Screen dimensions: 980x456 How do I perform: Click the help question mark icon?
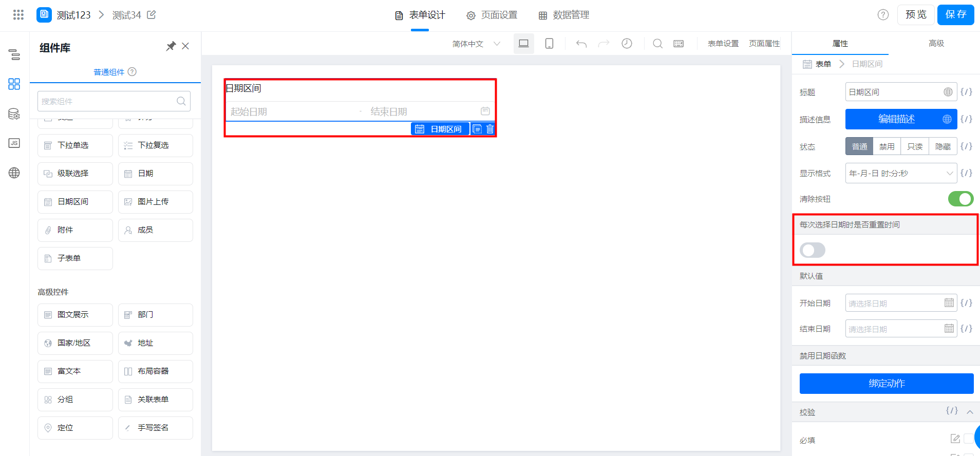click(x=882, y=15)
